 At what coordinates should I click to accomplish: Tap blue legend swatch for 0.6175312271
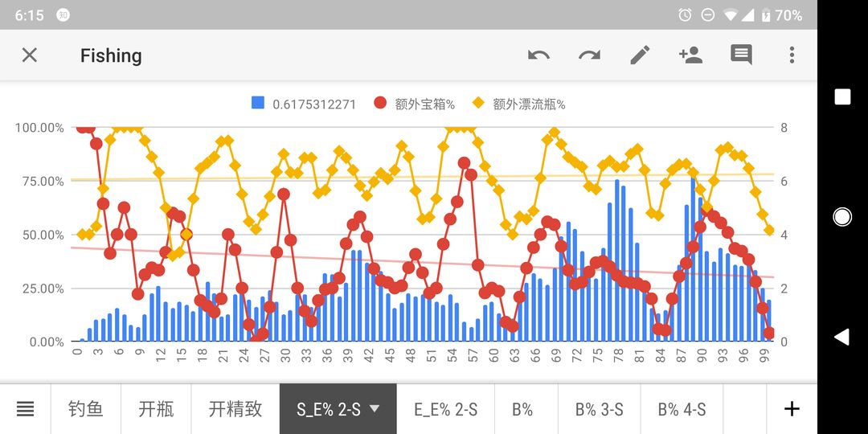257,103
